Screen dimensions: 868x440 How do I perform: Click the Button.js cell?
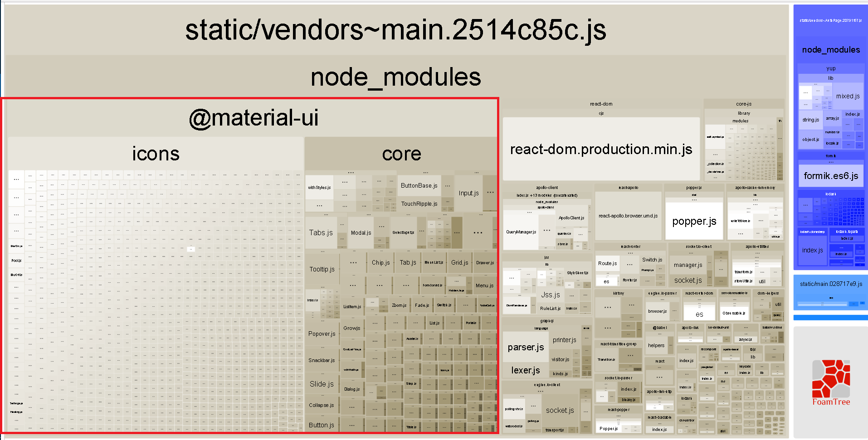(322, 425)
